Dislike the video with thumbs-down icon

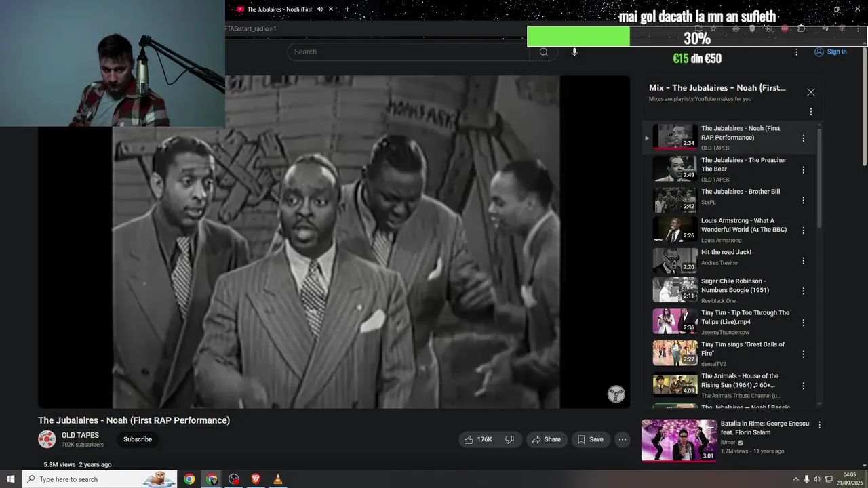510,439
